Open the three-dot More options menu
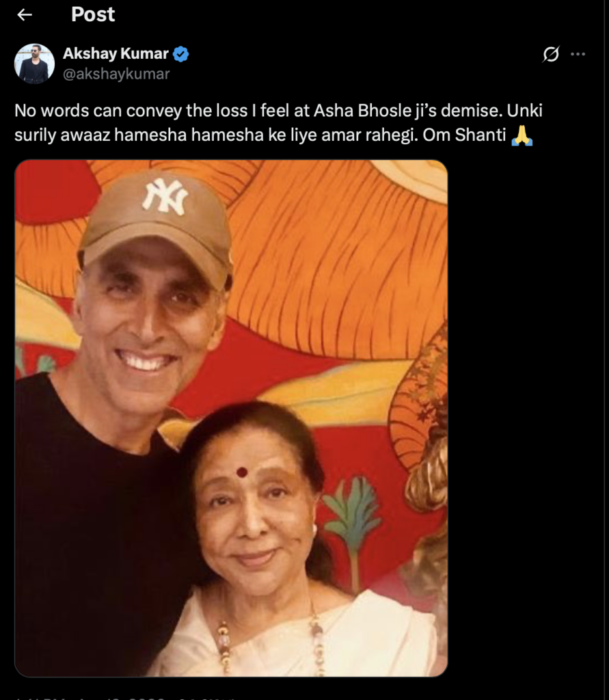Viewport: 609px width, 700px height. pyautogui.click(x=578, y=55)
